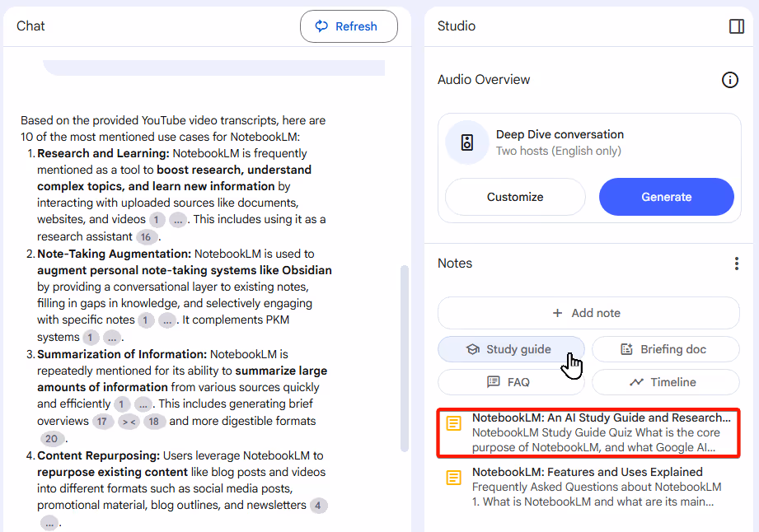Click the 'Audio Overview' heading
The height and width of the screenshot is (532, 759).
pyautogui.click(x=484, y=80)
